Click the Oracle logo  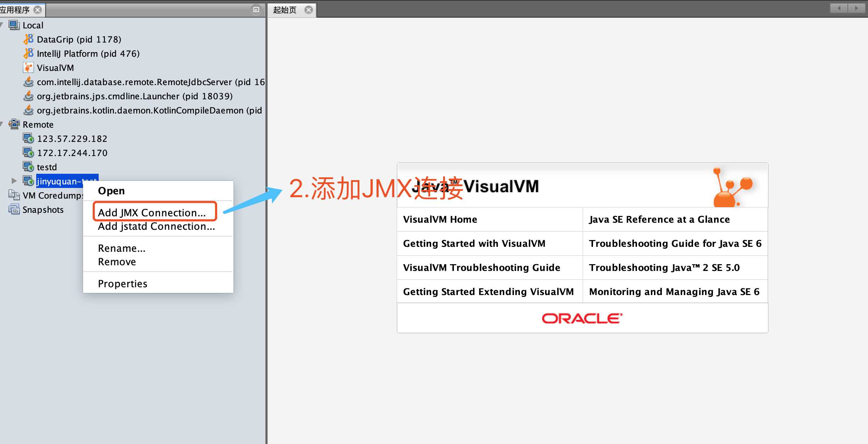point(582,318)
